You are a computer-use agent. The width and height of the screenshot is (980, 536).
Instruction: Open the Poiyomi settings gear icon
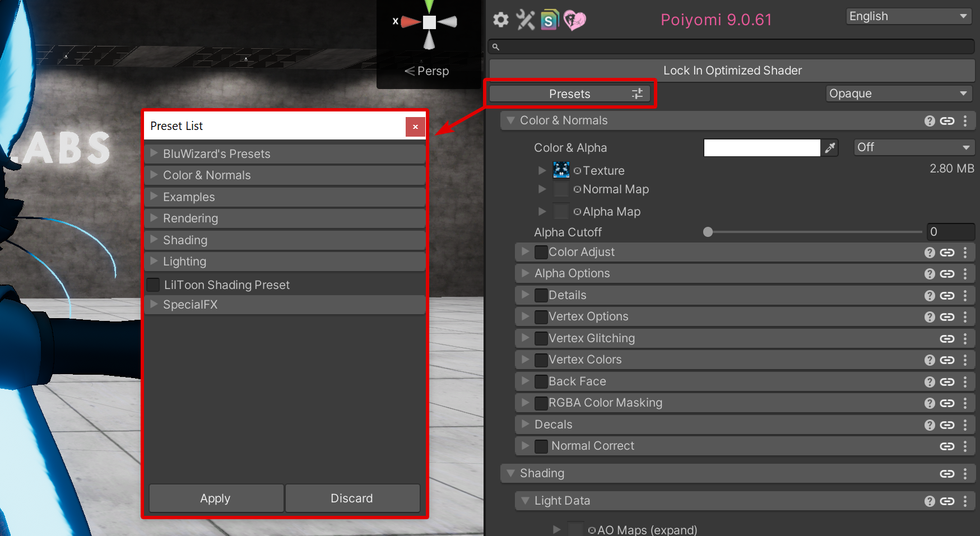pyautogui.click(x=500, y=20)
